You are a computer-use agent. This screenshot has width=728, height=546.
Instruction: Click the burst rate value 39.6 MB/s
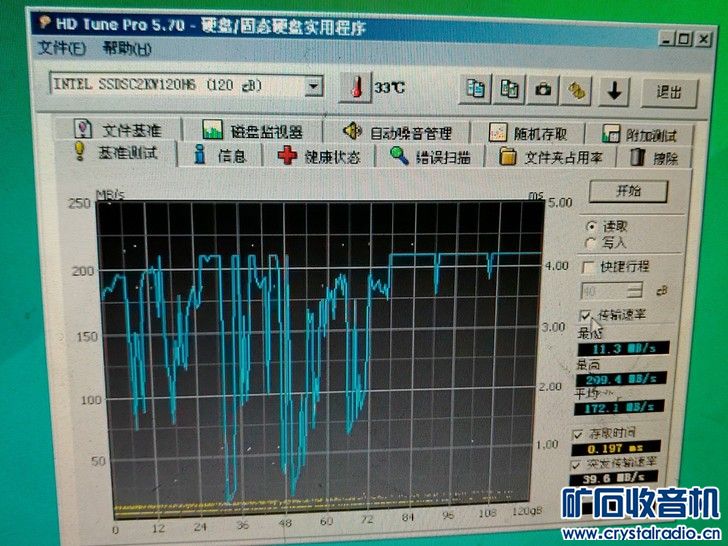coord(614,477)
